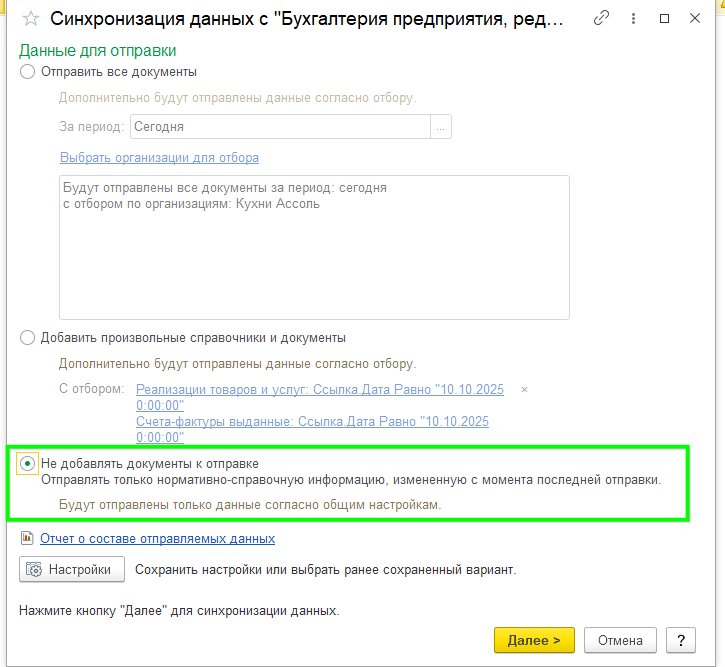Open 'Выбрать организации для отбора' link
725x667 pixels.
(160, 158)
